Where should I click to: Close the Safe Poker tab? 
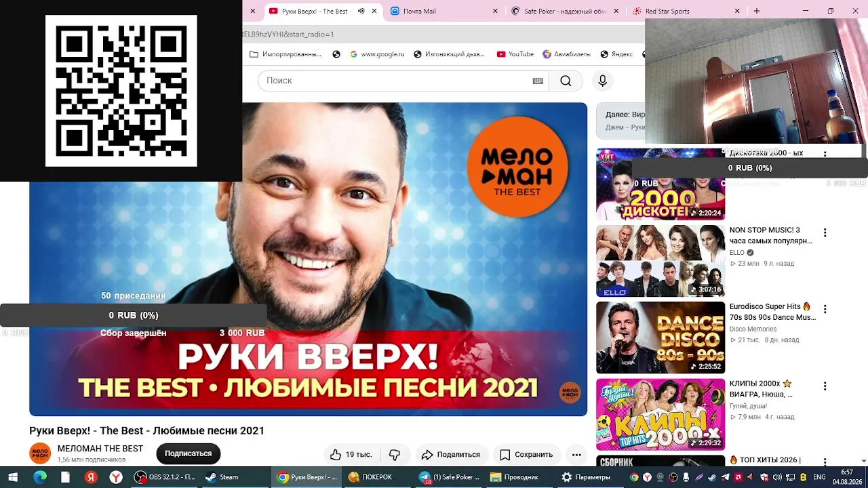tap(616, 11)
